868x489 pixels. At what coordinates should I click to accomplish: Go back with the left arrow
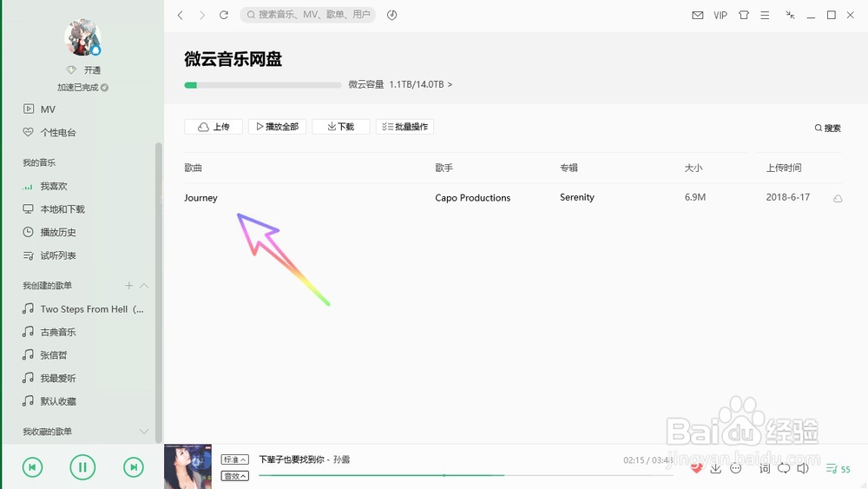181,15
